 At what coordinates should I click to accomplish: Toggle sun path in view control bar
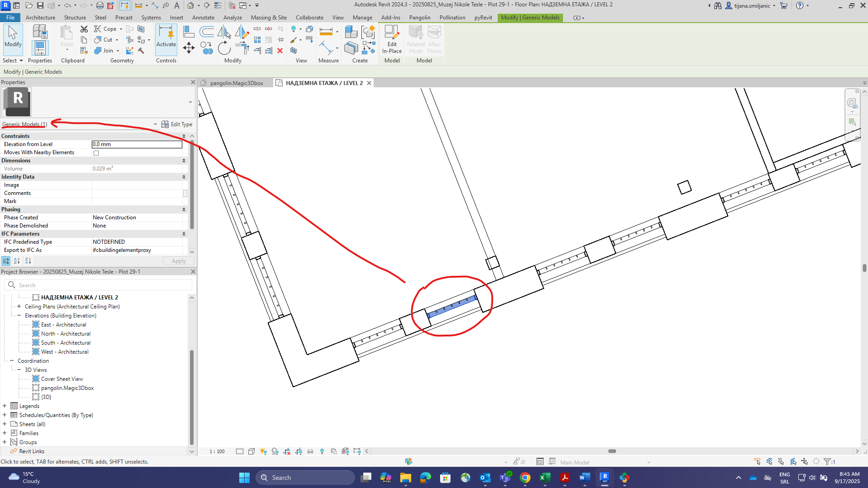click(x=263, y=451)
